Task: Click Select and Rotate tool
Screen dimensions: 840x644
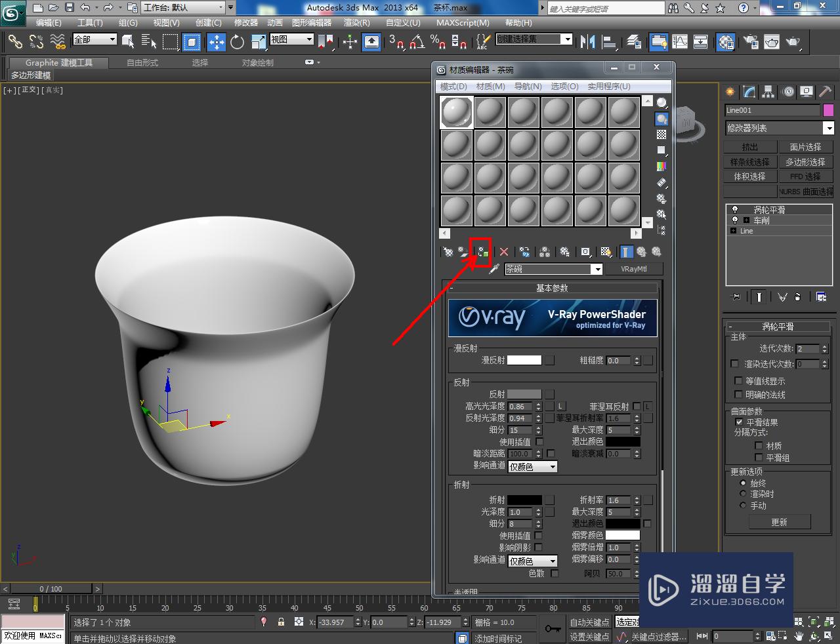Action: [237, 42]
